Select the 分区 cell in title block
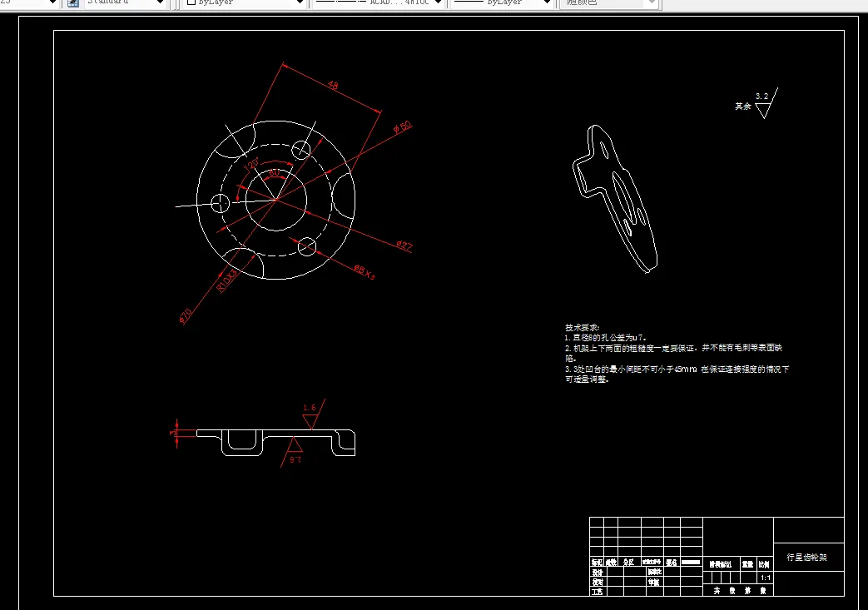This screenshot has width=868, height=610. pyautogui.click(x=628, y=562)
